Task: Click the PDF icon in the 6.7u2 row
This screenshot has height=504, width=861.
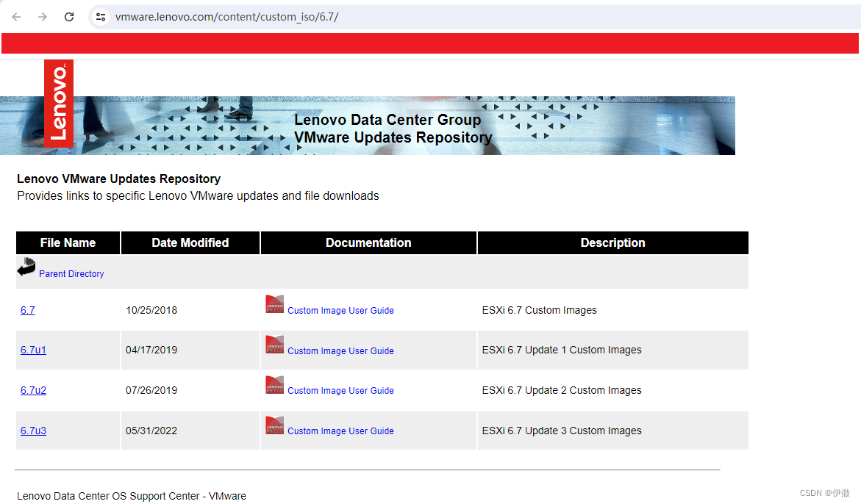Action: tap(274, 384)
